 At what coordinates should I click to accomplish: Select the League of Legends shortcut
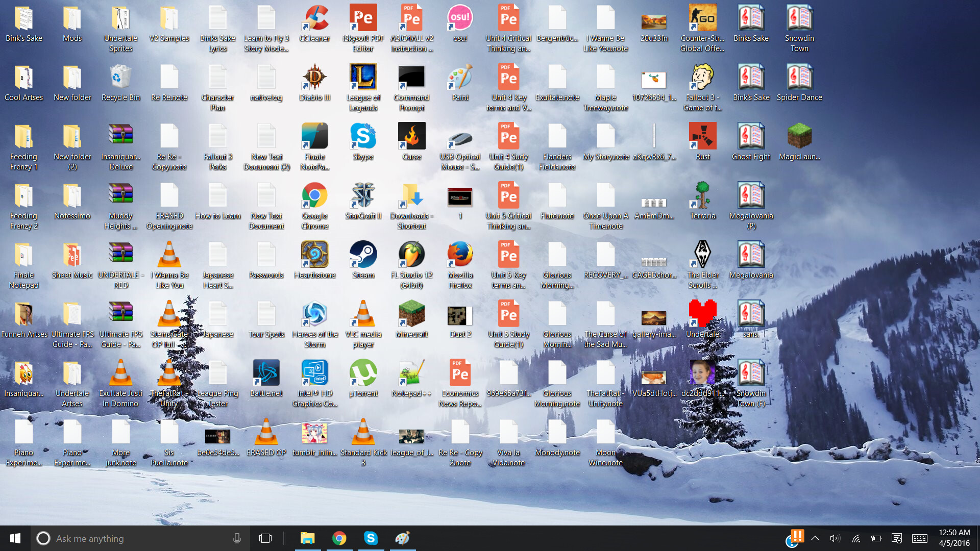[363, 77]
